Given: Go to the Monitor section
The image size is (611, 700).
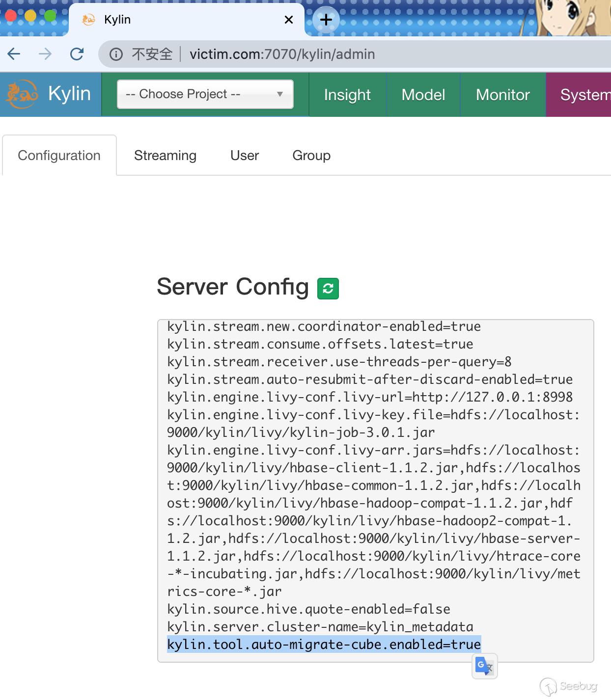Looking at the screenshot, I should (502, 95).
